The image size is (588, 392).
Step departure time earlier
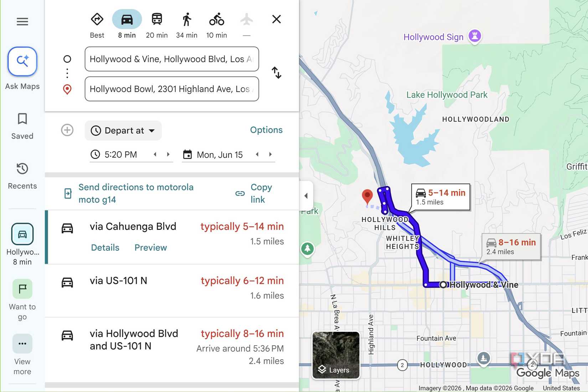155,154
